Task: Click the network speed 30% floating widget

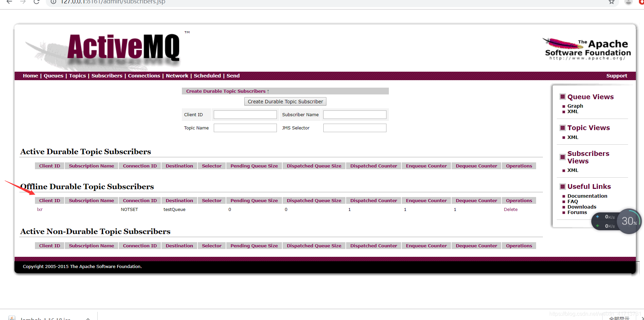Action: (x=629, y=221)
